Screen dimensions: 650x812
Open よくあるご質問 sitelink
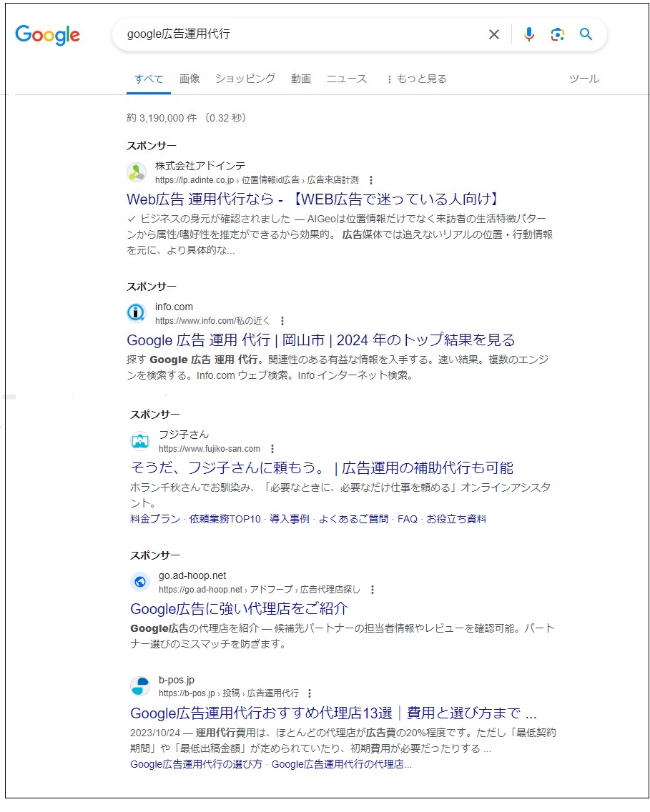[353, 519]
